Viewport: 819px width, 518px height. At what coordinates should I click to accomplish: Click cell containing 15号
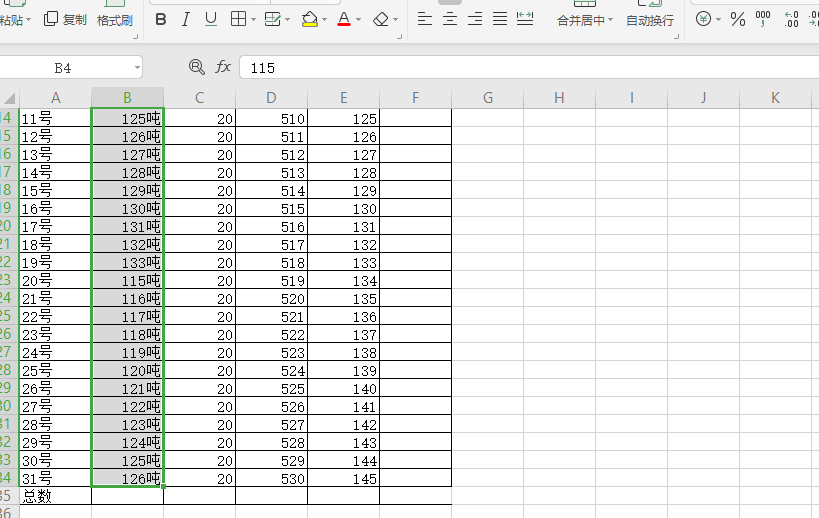point(55,190)
